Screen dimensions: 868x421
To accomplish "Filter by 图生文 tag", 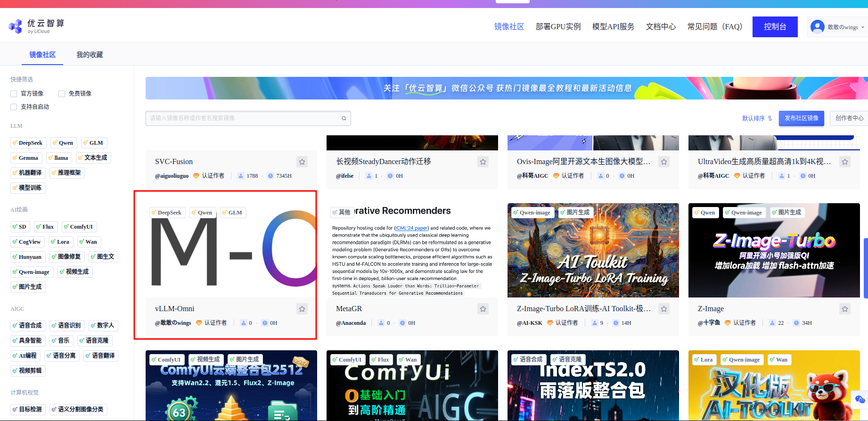I will click(x=103, y=257).
